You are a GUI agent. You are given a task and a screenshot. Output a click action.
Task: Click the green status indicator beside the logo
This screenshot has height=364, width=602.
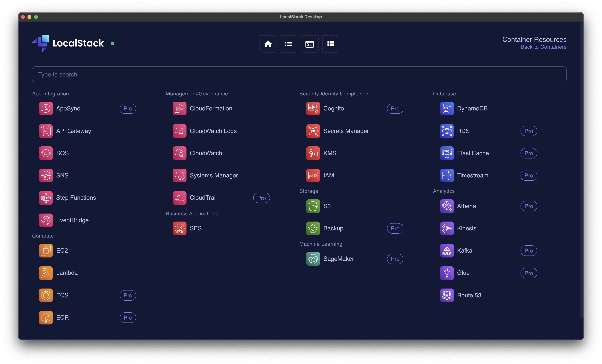pyautogui.click(x=113, y=44)
